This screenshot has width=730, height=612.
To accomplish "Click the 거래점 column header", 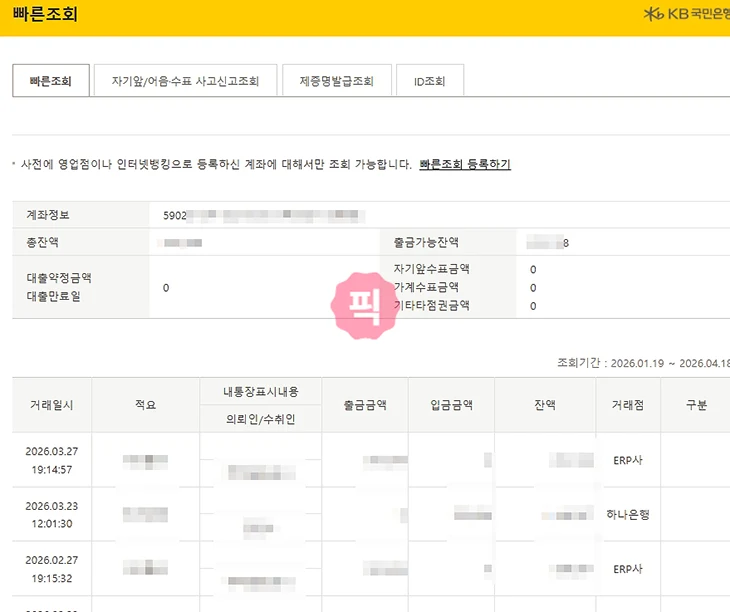I will [628, 405].
